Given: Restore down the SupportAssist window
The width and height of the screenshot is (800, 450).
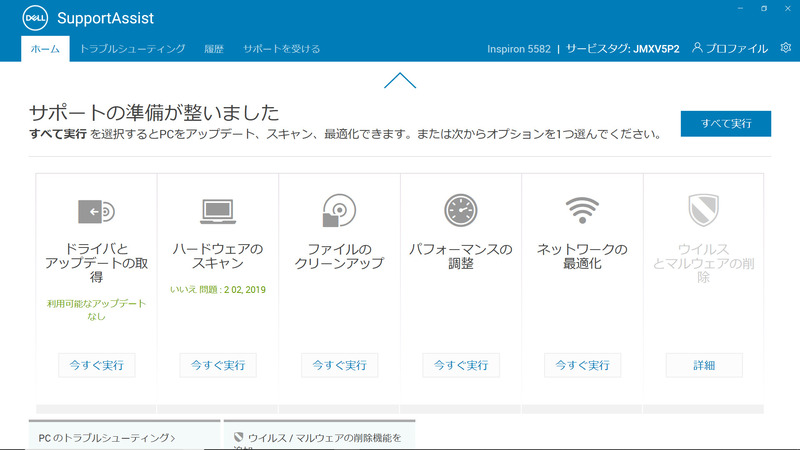Looking at the screenshot, I should tap(764, 8).
